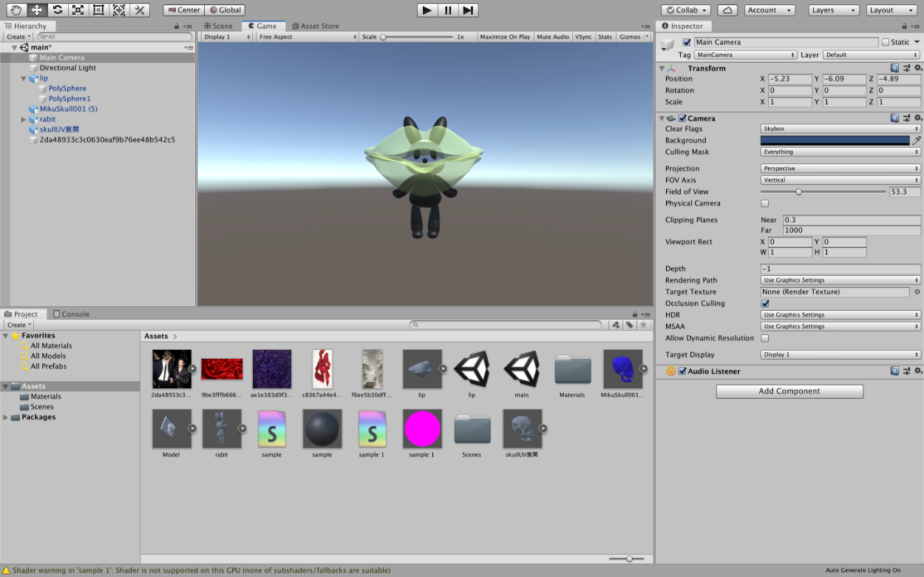Viewport: 924px width, 577px height.
Task: Enable Allow Dynamic Resolution checkbox
Action: [x=765, y=338]
